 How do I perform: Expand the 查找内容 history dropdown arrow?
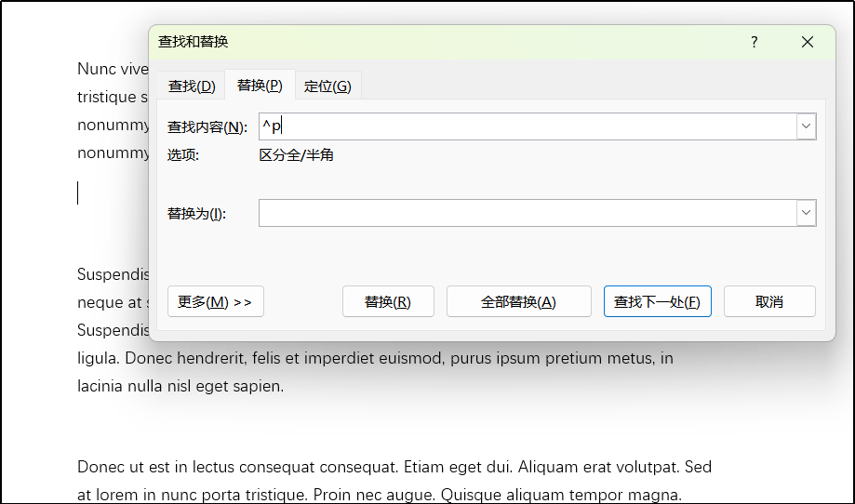806,126
